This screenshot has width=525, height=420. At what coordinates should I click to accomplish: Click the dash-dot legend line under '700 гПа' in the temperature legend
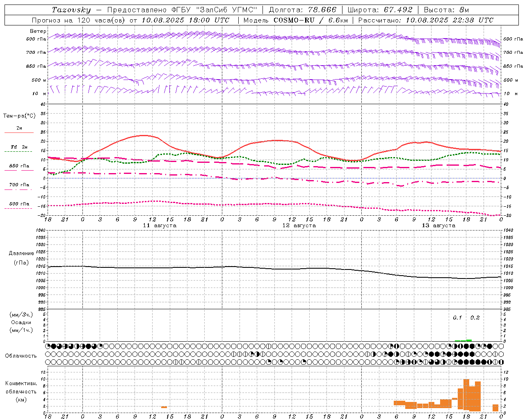pos(18,189)
